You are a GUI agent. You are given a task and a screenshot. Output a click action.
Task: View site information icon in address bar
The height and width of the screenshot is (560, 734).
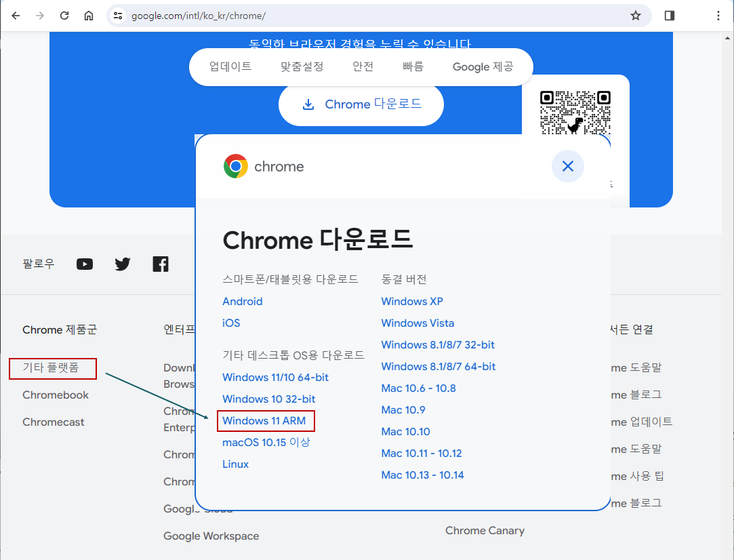pos(118,16)
